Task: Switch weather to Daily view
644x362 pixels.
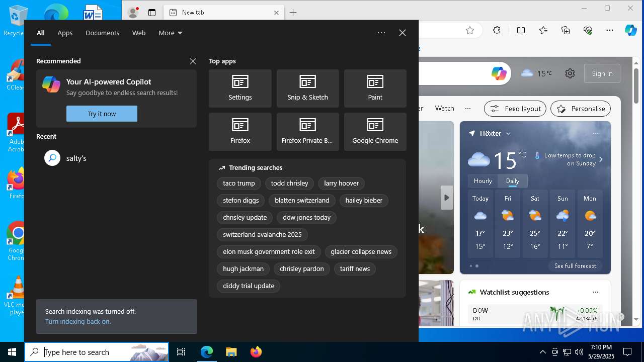Action: coord(513,181)
